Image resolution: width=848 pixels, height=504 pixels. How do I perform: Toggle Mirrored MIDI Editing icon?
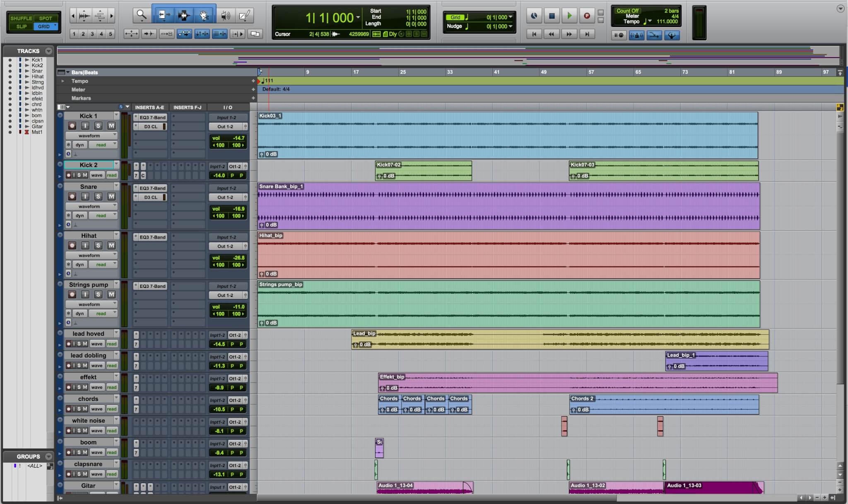point(166,34)
